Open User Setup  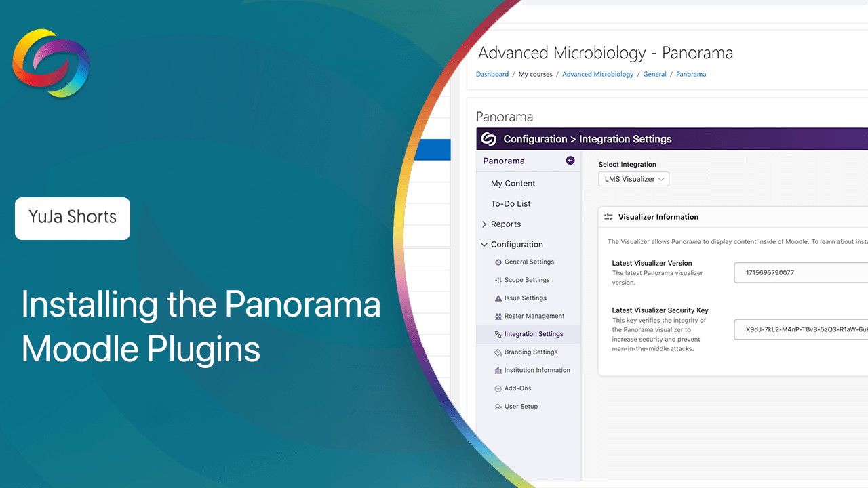click(x=521, y=407)
